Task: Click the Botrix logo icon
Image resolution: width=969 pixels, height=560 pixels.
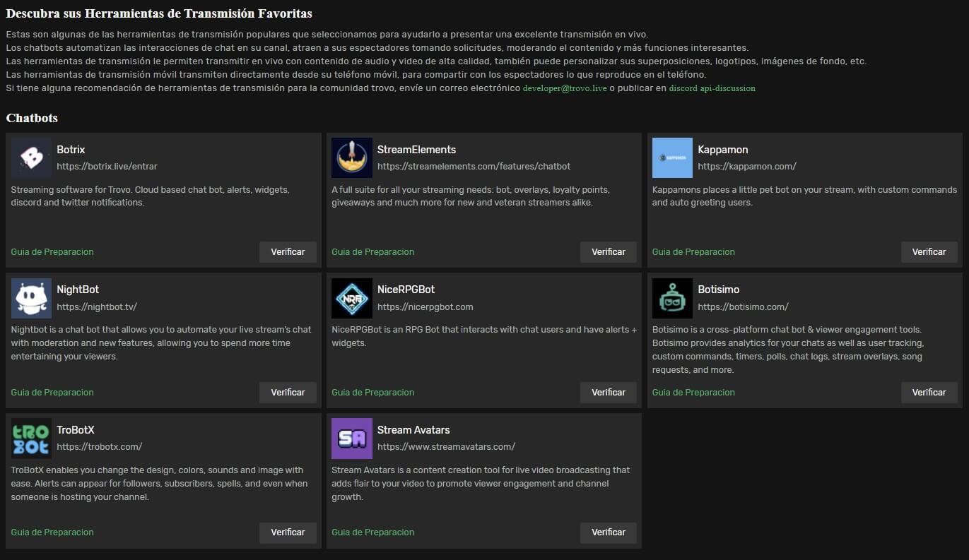Action: [x=31, y=157]
